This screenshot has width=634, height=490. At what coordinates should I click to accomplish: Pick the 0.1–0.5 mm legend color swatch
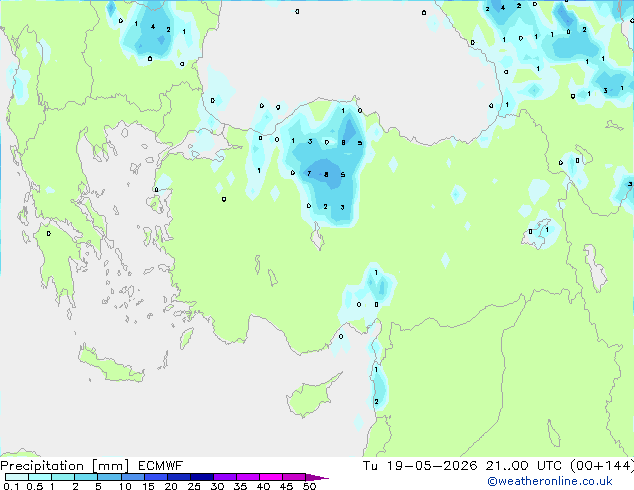click(17, 477)
